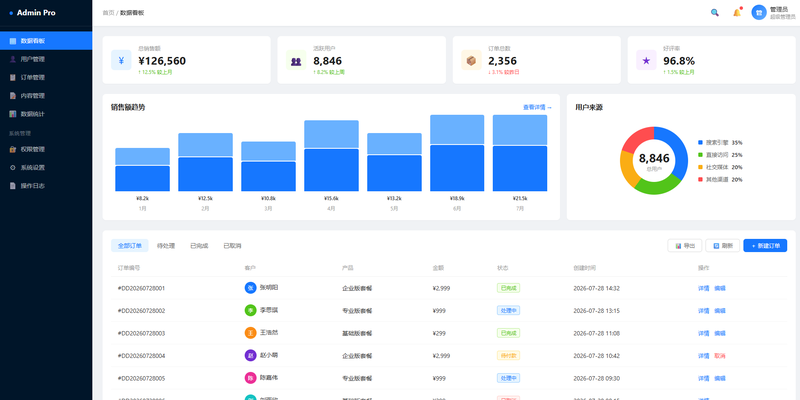800x400 pixels.
Task: Select the 7月 sales bar in chart
Action: pyautogui.click(x=520, y=153)
